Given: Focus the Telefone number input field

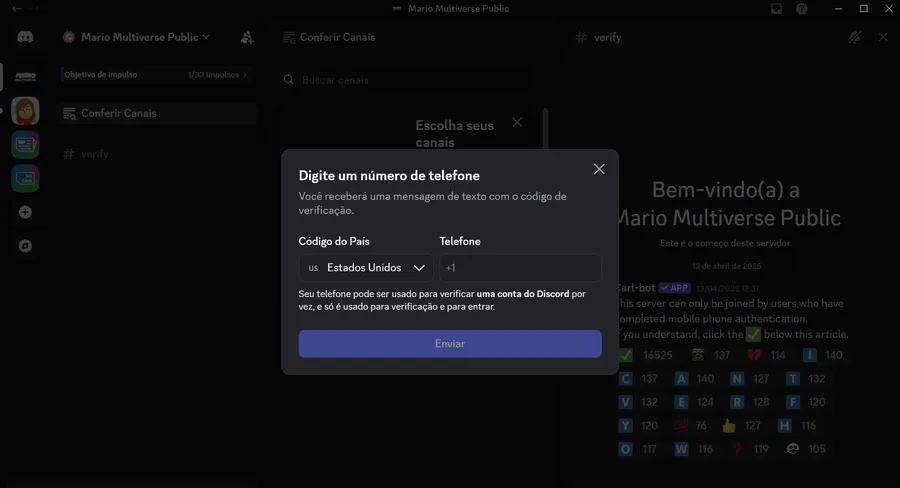Looking at the screenshot, I should [x=520, y=268].
